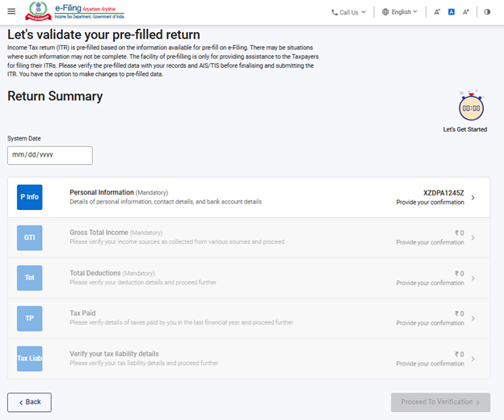Decrease font size with A- icon
The height and width of the screenshot is (420, 504).
(x=437, y=12)
